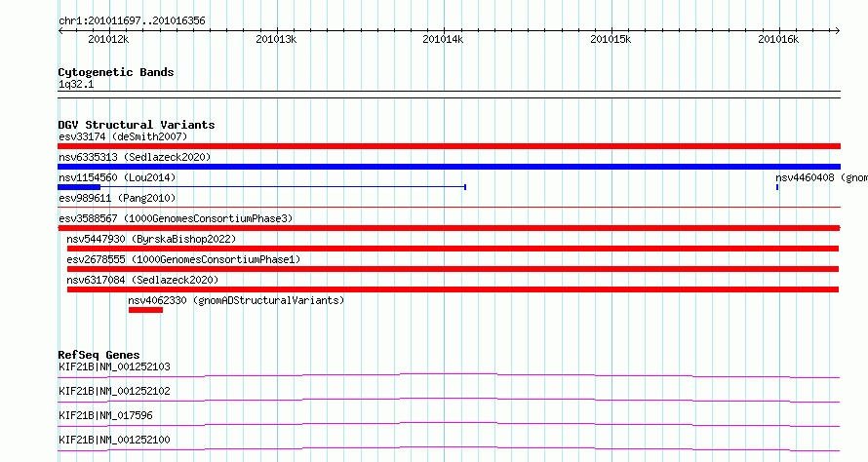Click the left arrow end of the ruler
Viewport: 868px width, 462px height.
click(x=60, y=31)
